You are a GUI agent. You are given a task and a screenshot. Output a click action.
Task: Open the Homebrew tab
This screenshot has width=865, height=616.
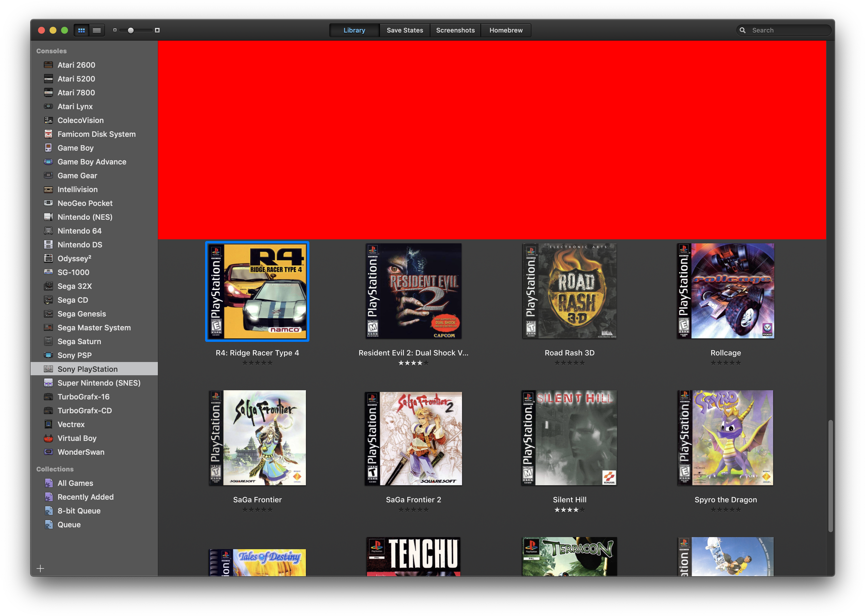point(506,30)
